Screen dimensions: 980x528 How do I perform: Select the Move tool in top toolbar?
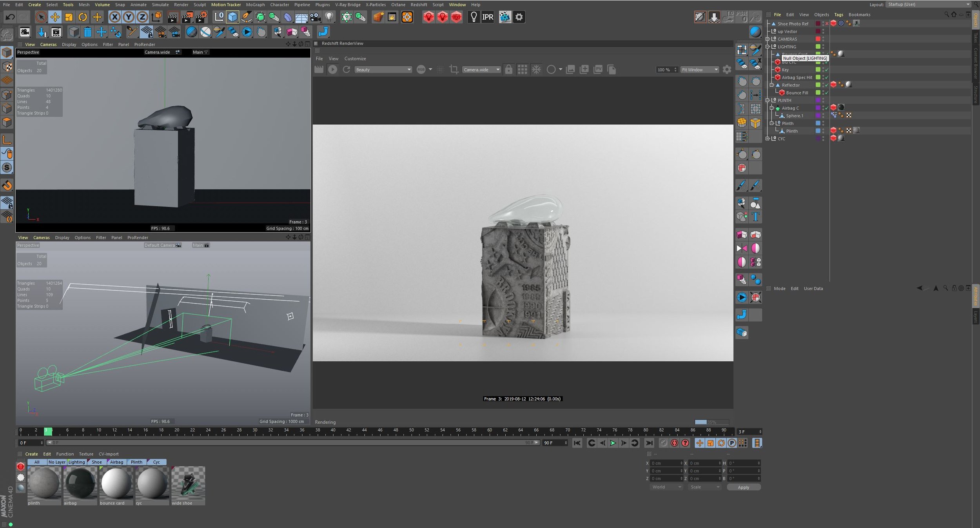[55, 17]
